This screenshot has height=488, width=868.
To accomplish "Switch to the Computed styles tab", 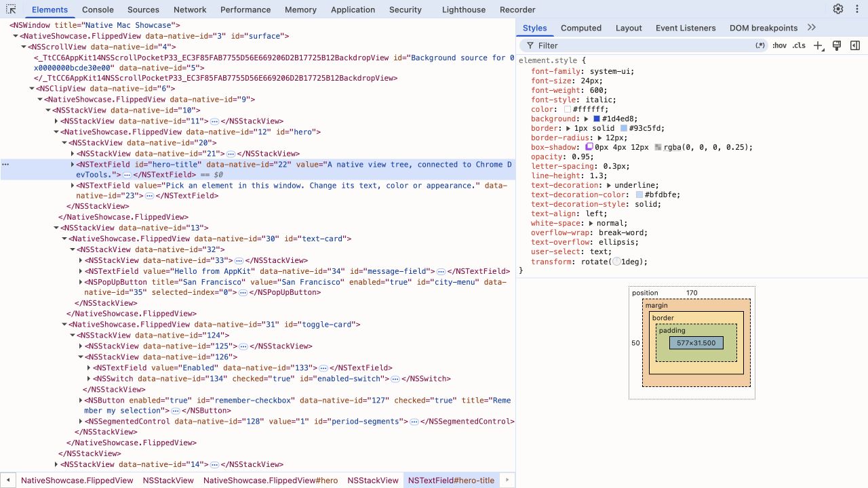I will tap(581, 28).
